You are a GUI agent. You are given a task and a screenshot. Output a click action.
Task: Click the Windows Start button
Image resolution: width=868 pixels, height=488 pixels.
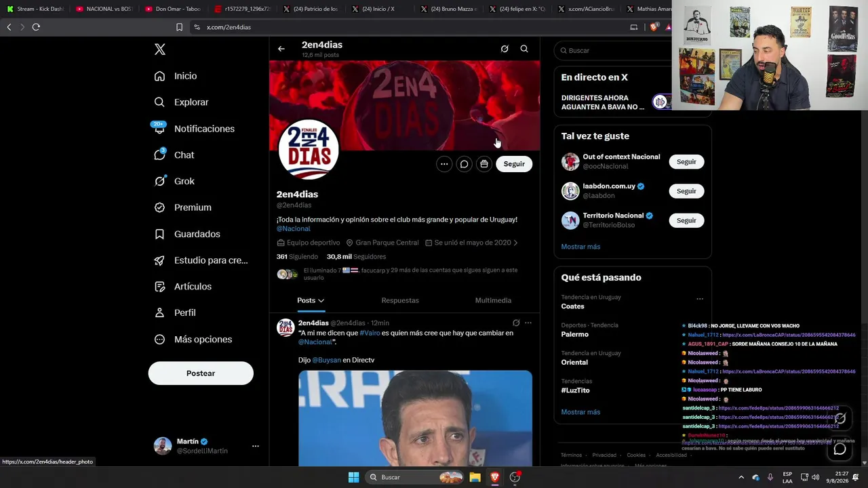point(353,477)
